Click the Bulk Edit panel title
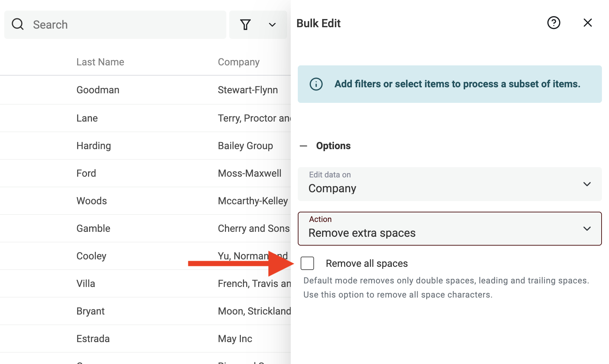Image resolution: width=609 pixels, height=364 pixels. point(318,23)
